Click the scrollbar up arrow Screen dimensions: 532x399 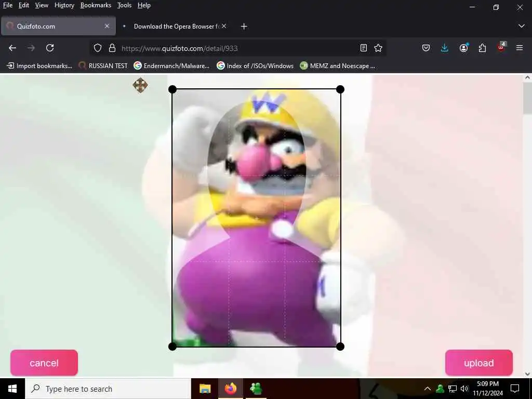click(x=527, y=78)
